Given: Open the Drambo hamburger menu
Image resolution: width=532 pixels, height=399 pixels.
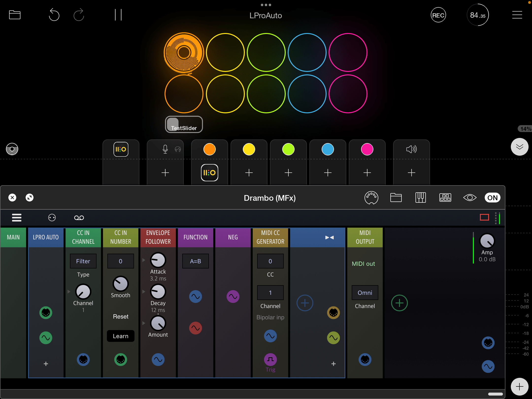Looking at the screenshot, I should click(x=17, y=218).
